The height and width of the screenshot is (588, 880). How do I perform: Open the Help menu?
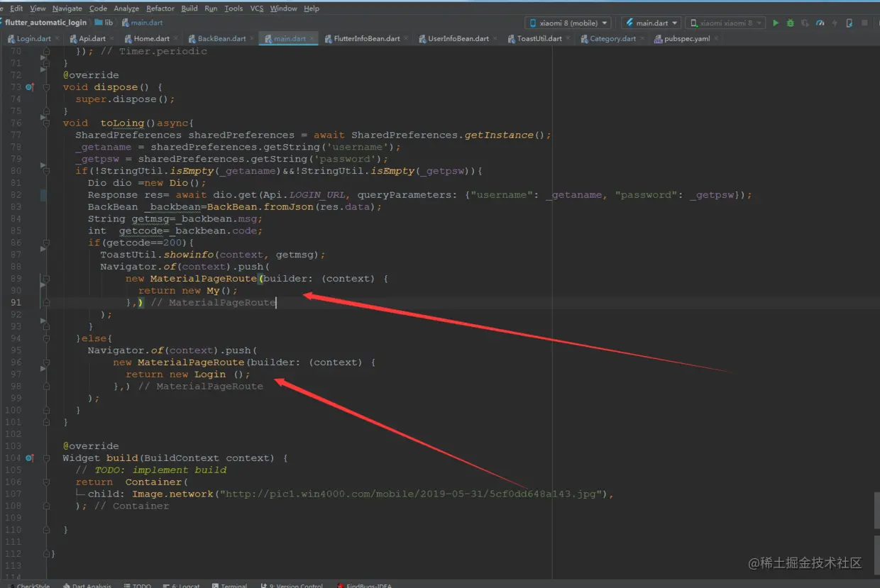[312, 9]
